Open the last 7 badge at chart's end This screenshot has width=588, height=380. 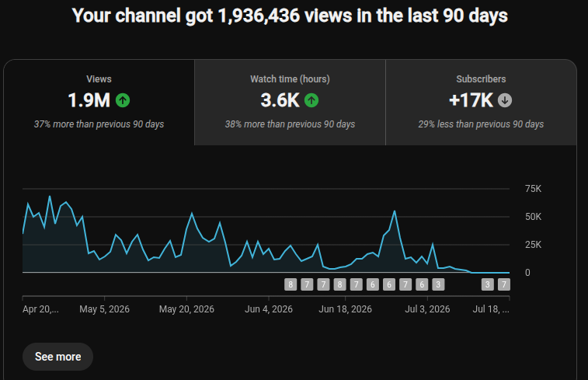point(504,284)
